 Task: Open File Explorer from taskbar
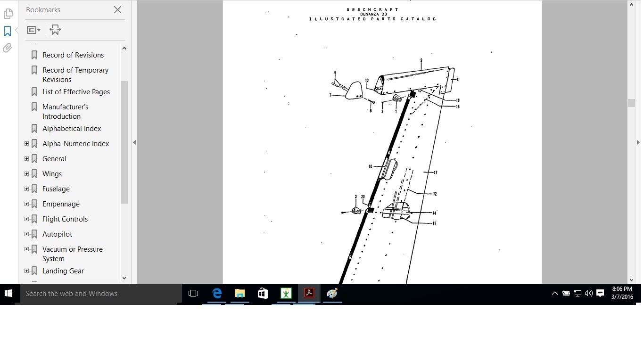click(239, 294)
